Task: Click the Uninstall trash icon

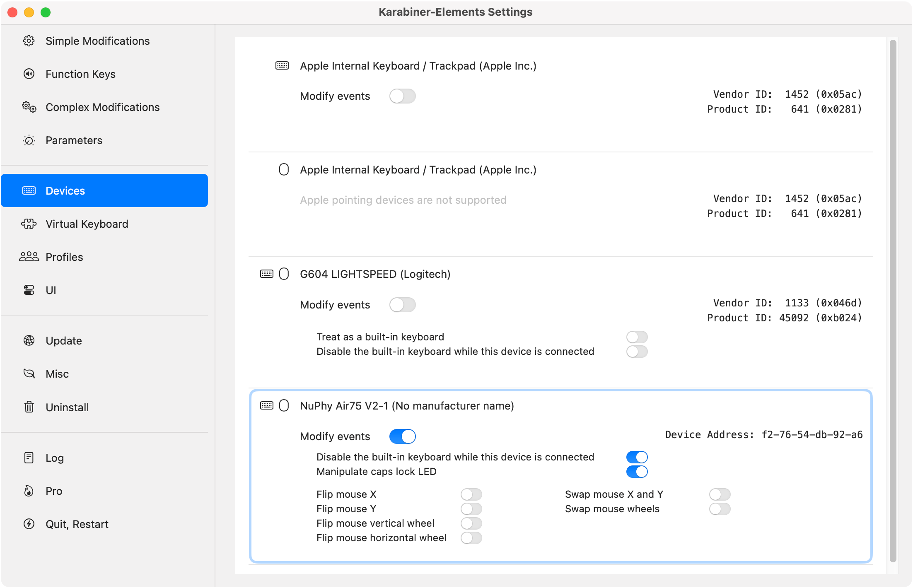Action: click(29, 407)
